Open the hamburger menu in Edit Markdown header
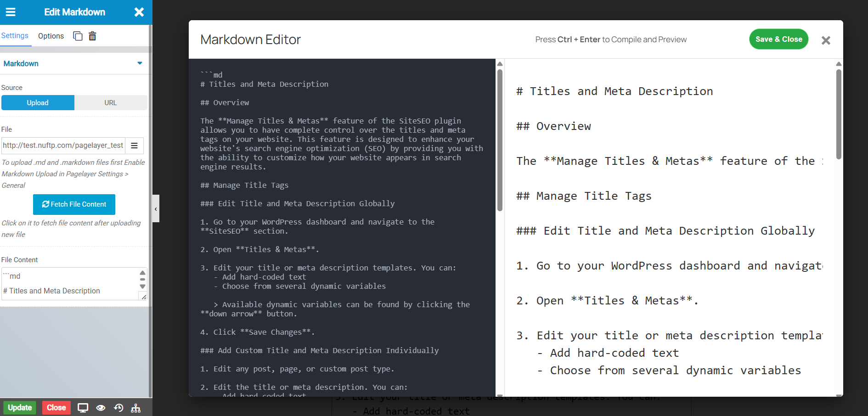Image resolution: width=868 pixels, height=416 pixels. pos(11,12)
